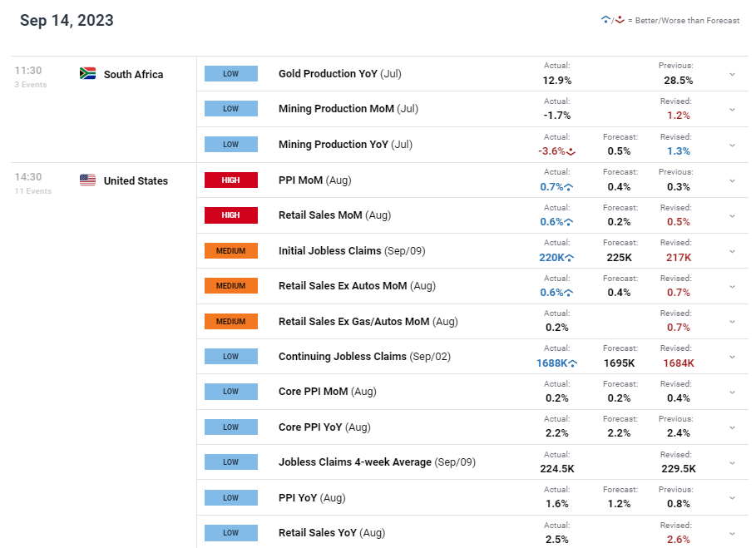The width and height of the screenshot is (756, 548).
Task: Click the better-than-forecast arrow beside PPI MoM actual
Action: (570, 187)
